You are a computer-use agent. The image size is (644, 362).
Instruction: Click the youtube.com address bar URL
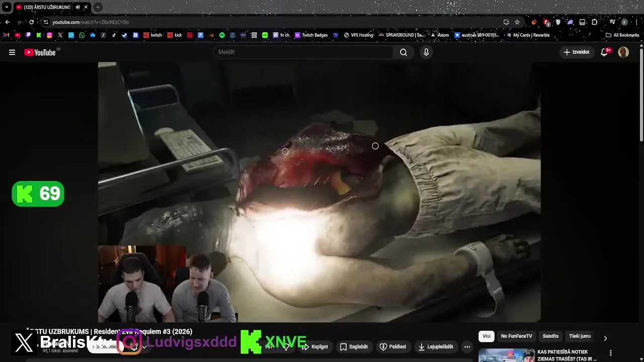(91, 22)
